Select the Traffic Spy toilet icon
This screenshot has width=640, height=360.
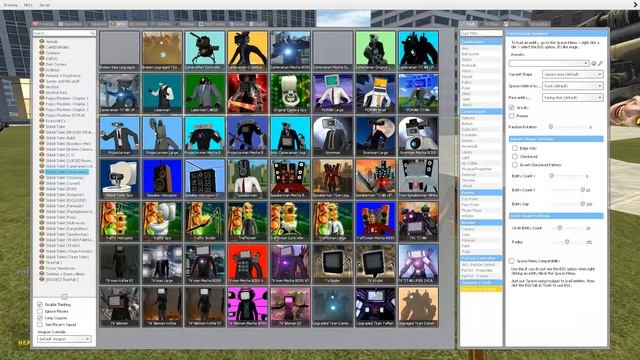tap(162, 221)
